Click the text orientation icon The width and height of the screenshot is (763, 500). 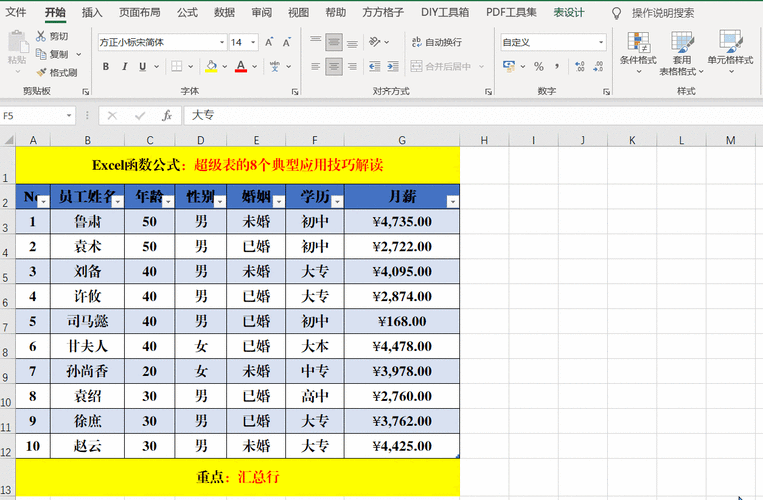tap(375, 42)
